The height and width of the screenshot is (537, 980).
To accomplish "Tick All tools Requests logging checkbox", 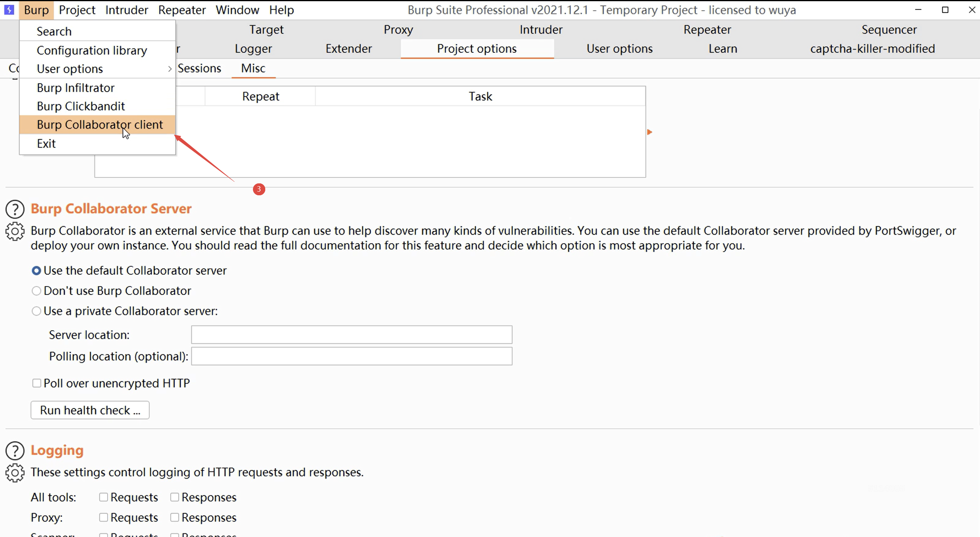I will click(104, 497).
